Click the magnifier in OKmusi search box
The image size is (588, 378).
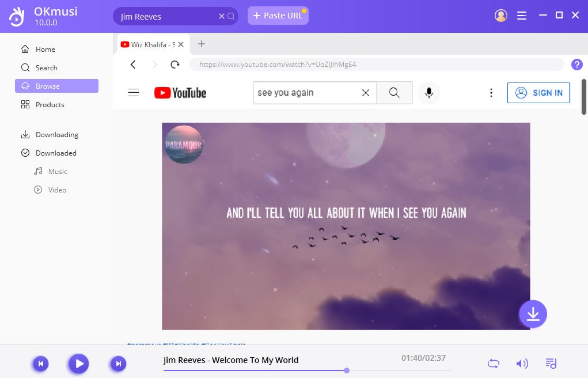pyautogui.click(x=231, y=16)
